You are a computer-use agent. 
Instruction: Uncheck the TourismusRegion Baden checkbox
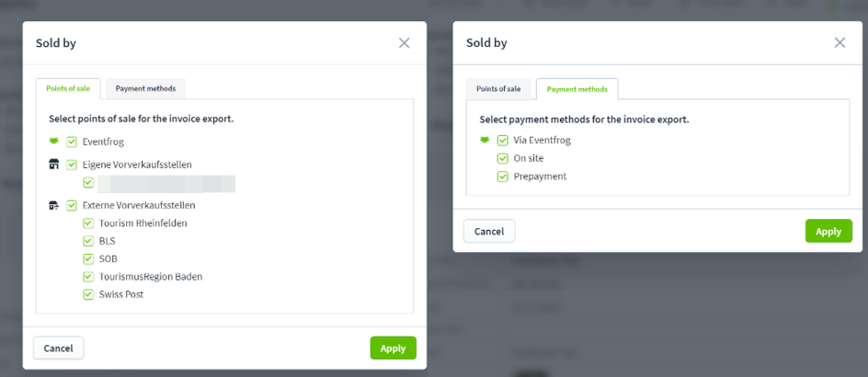(x=89, y=277)
